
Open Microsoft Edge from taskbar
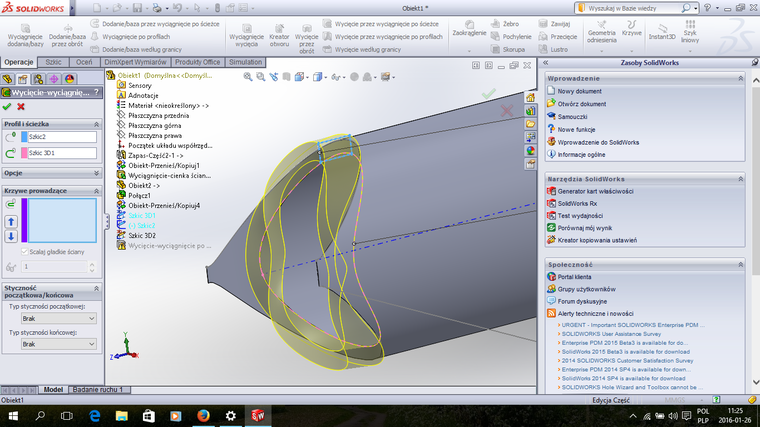(x=95, y=416)
